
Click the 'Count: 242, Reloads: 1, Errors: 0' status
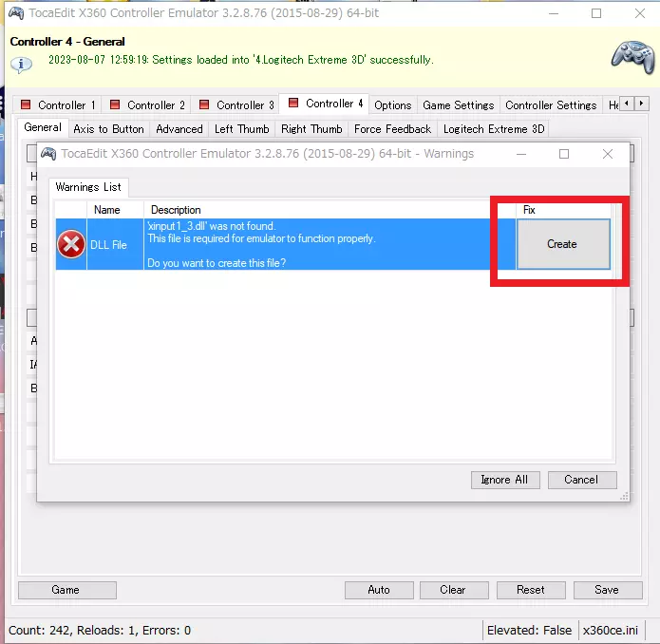tap(100, 630)
